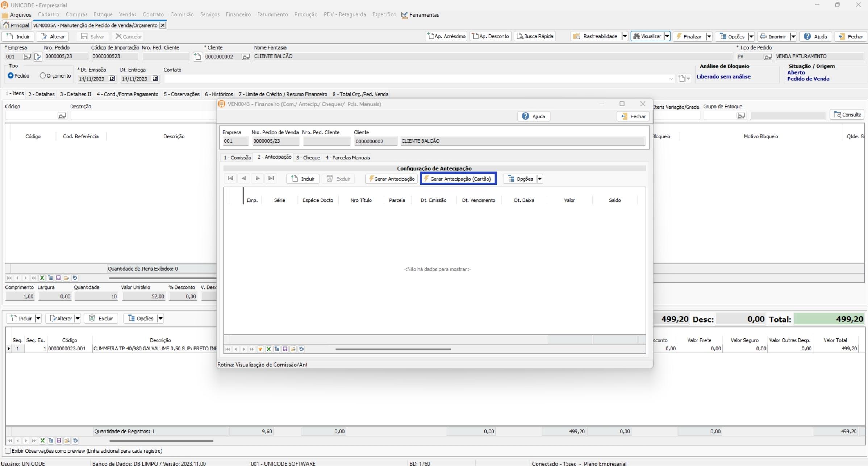Go to last record in Antecipação navigator
The width and height of the screenshot is (868, 466).
(271, 179)
